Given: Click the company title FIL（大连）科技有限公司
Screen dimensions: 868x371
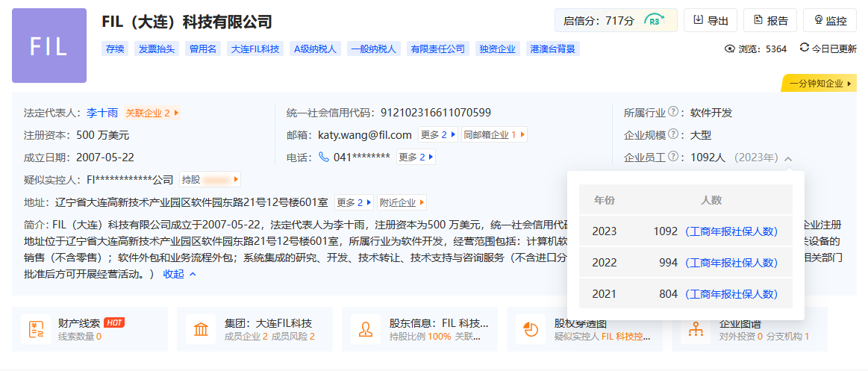Looking at the screenshot, I should coord(187,22).
